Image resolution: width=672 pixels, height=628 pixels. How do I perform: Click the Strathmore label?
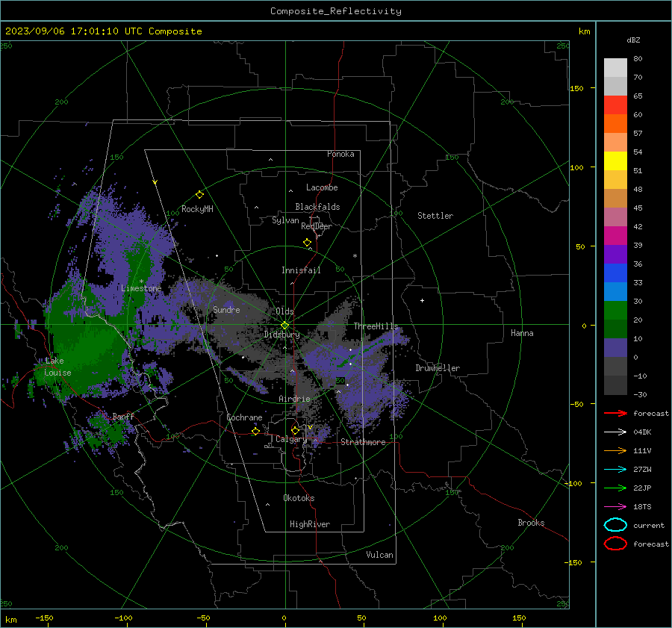363,442
